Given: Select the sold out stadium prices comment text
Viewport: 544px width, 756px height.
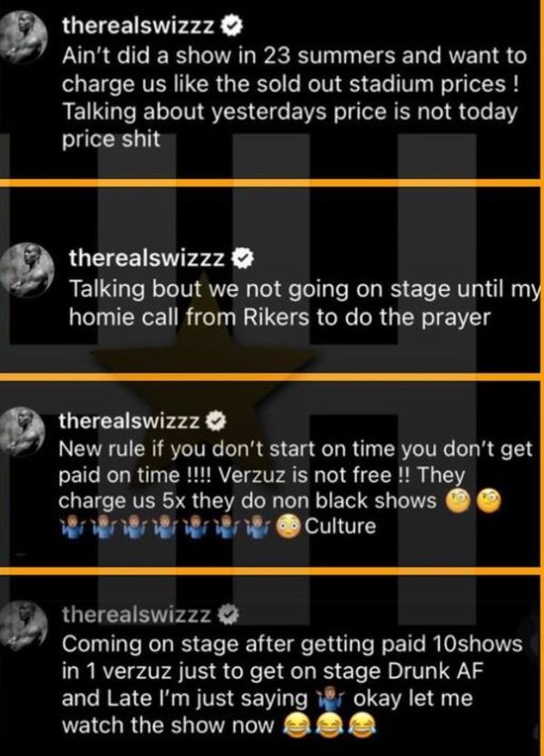Looking at the screenshot, I should pyautogui.click(x=294, y=97).
